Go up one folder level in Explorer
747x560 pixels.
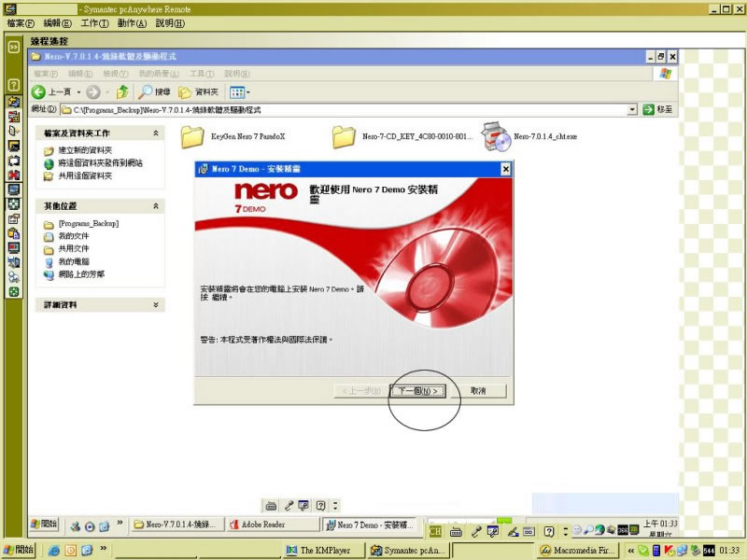(x=122, y=91)
